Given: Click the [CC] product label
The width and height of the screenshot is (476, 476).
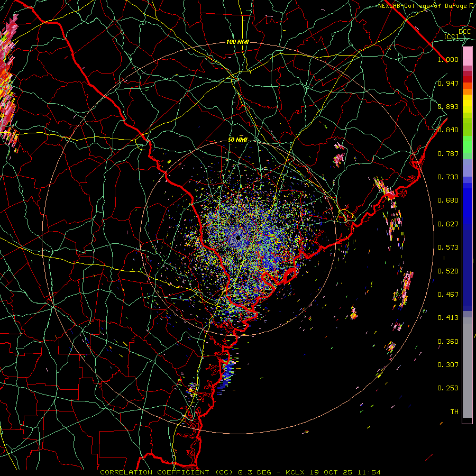Looking at the screenshot, I should (x=452, y=36).
